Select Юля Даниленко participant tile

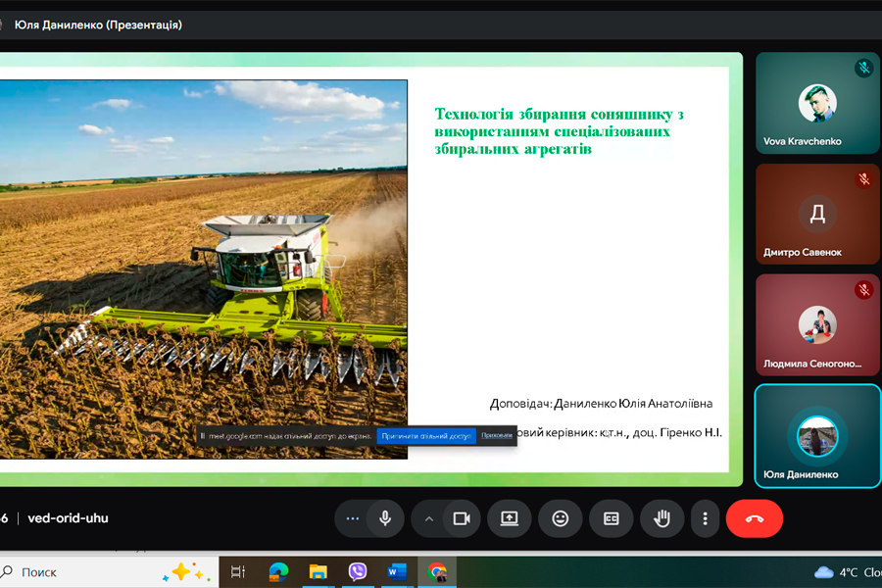tap(817, 435)
